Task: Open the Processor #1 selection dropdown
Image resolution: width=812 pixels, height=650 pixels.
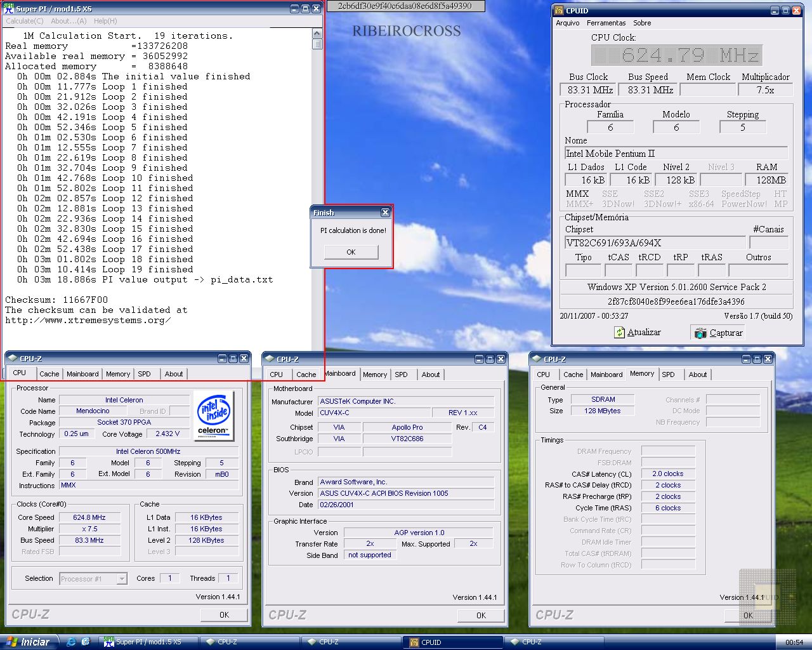Action: (x=122, y=578)
